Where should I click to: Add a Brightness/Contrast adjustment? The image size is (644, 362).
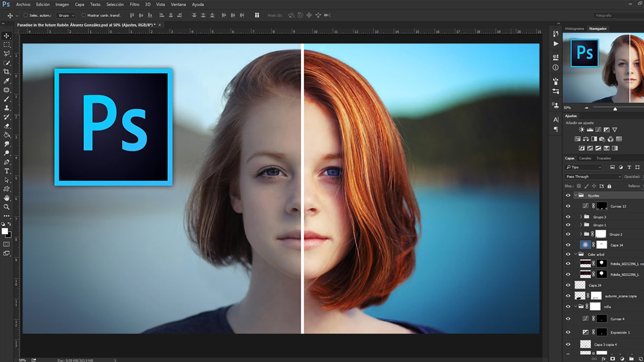tap(581, 130)
